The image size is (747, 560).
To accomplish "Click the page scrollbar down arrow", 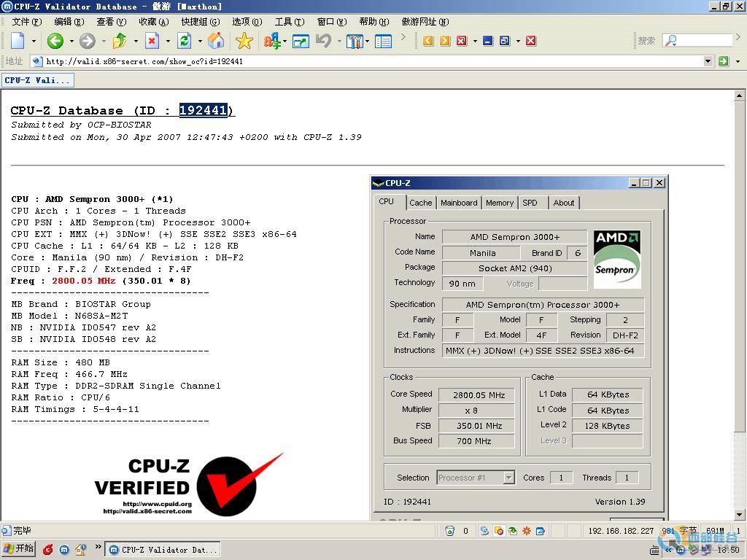I will pos(739,514).
